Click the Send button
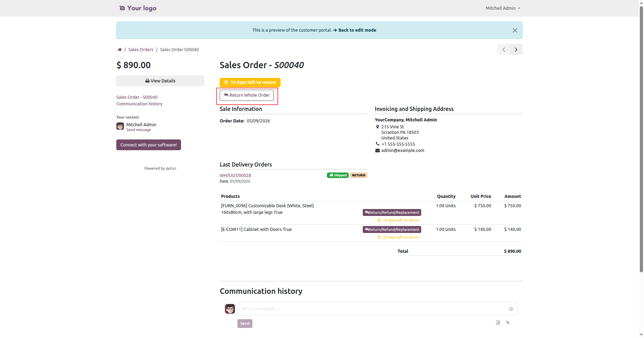Image resolution: width=644 pixels, height=338 pixels. click(x=245, y=323)
